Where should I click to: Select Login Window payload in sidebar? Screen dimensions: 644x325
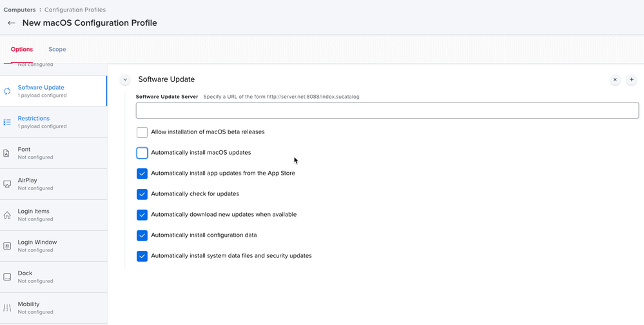tap(54, 246)
